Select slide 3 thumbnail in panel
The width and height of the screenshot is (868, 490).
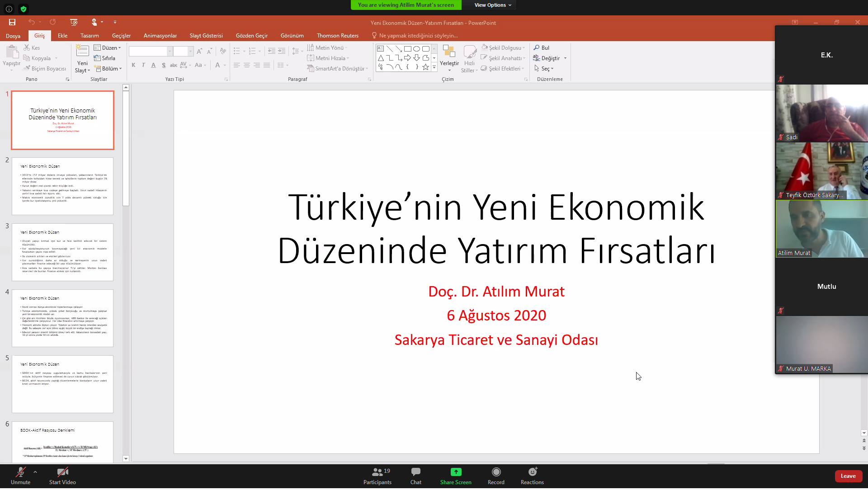pyautogui.click(x=62, y=252)
